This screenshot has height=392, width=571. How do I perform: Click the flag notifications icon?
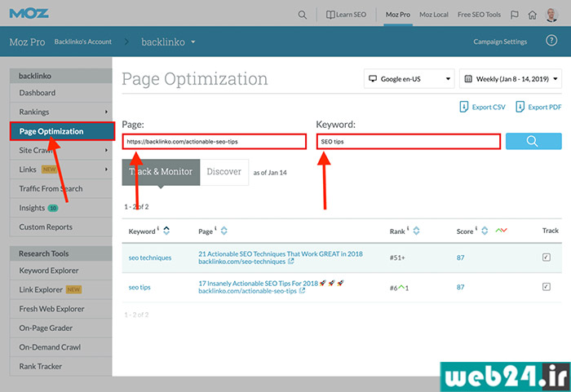coord(515,15)
